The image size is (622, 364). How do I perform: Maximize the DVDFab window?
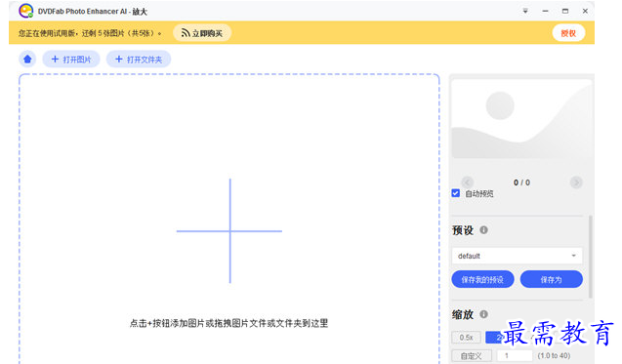(565, 11)
